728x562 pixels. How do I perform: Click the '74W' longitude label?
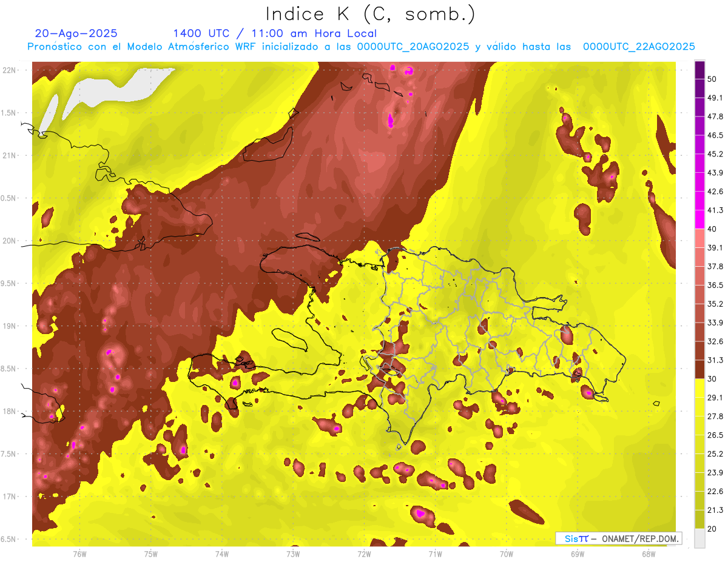point(222,554)
